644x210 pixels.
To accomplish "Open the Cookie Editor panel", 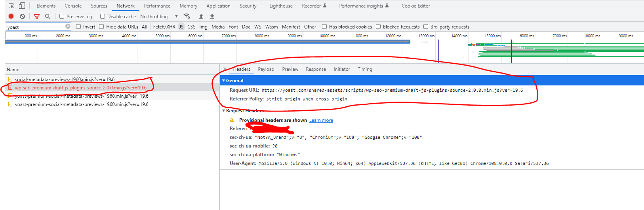I will point(416,6).
